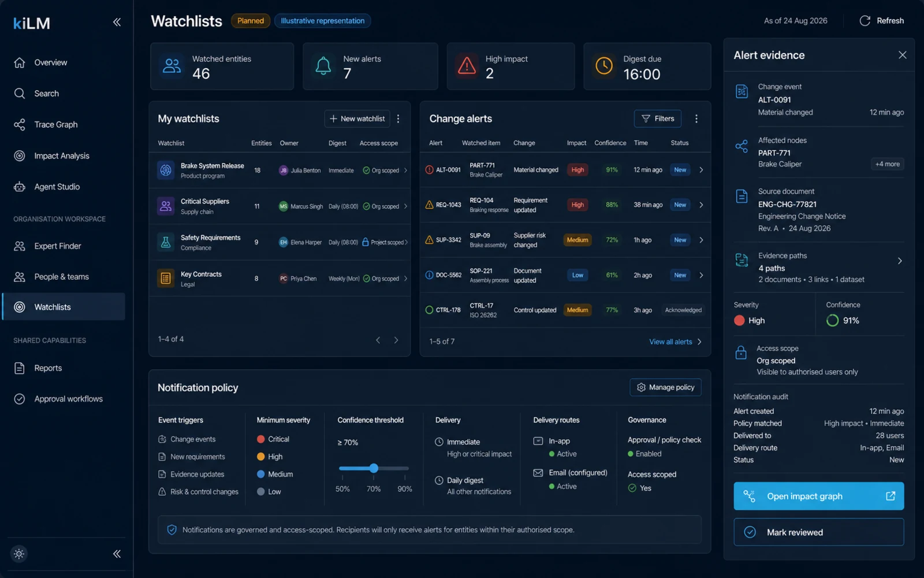Screen dimensions: 924x578
Task: Open Change alerts more options menu
Action: (x=696, y=118)
